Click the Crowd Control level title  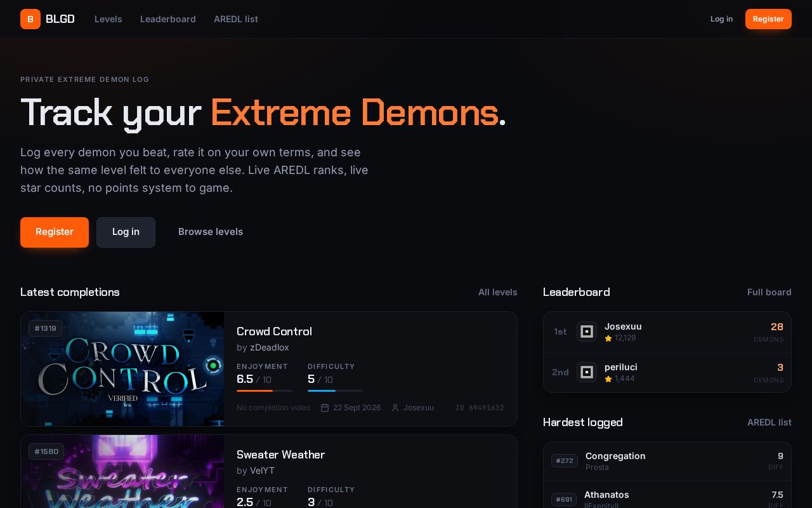click(x=274, y=331)
